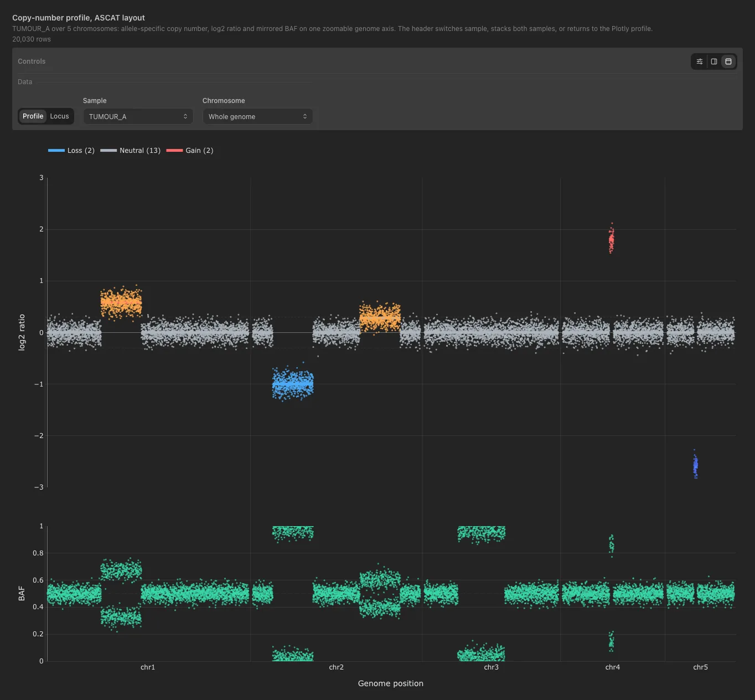Click the chr1 axis label
Image resolution: width=755 pixels, height=700 pixels.
click(x=148, y=667)
